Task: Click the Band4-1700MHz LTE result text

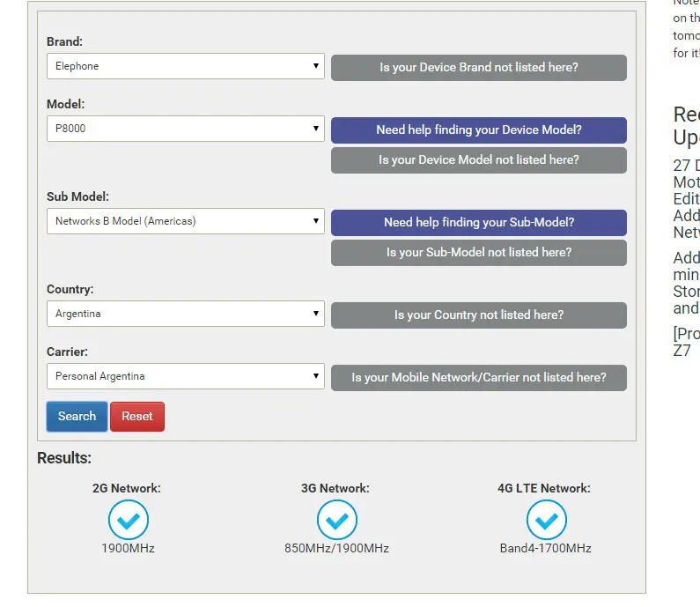Action: coord(546,549)
